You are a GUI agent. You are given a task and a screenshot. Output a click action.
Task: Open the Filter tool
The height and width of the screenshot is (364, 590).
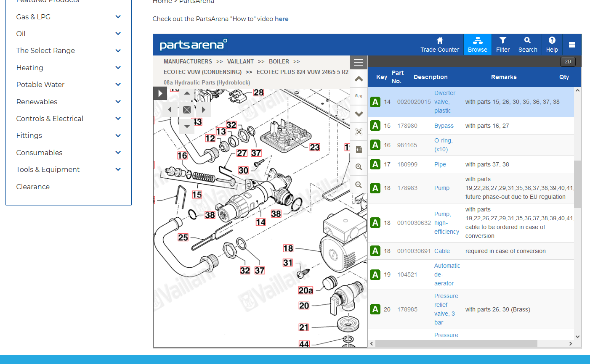(503, 45)
